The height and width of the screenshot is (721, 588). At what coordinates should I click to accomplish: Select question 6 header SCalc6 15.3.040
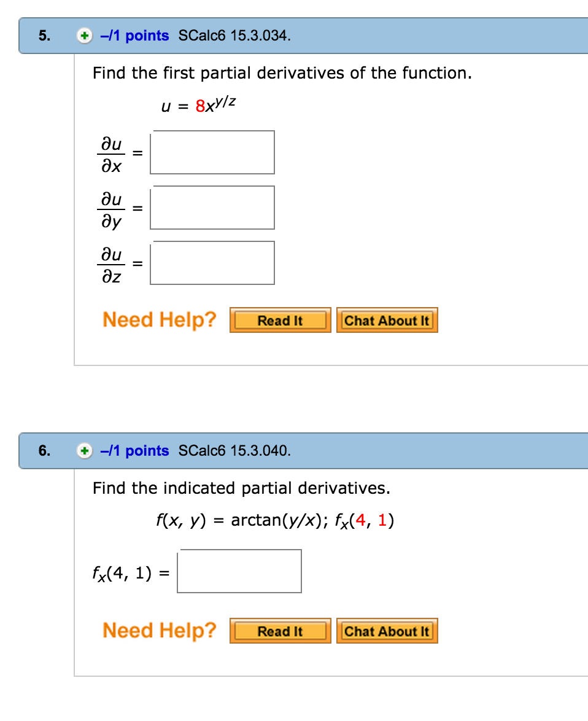234,451
